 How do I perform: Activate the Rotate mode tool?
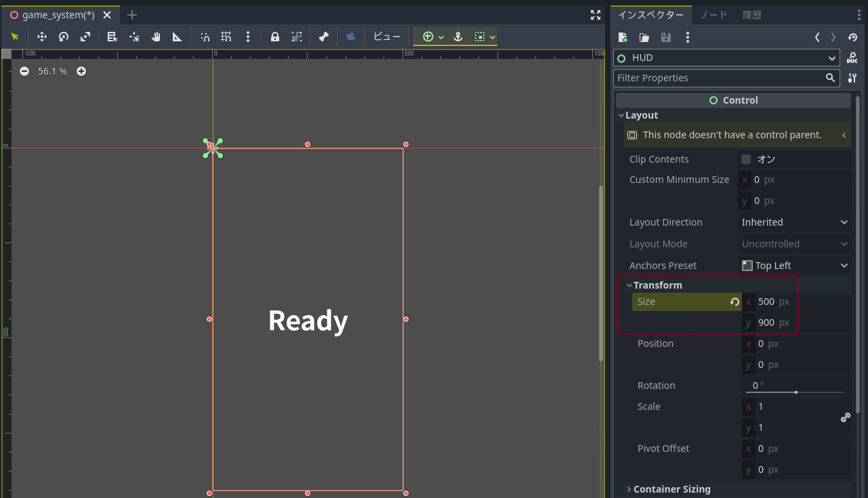click(x=64, y=37)
